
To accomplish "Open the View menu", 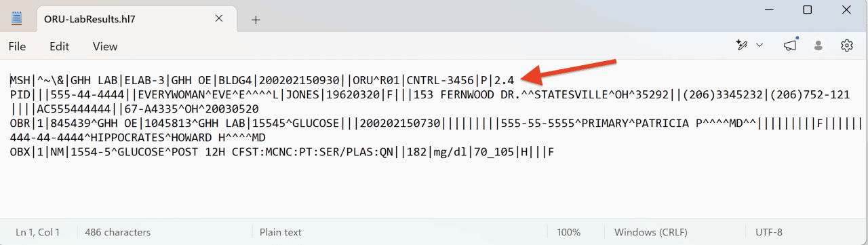I will [105, 46].
